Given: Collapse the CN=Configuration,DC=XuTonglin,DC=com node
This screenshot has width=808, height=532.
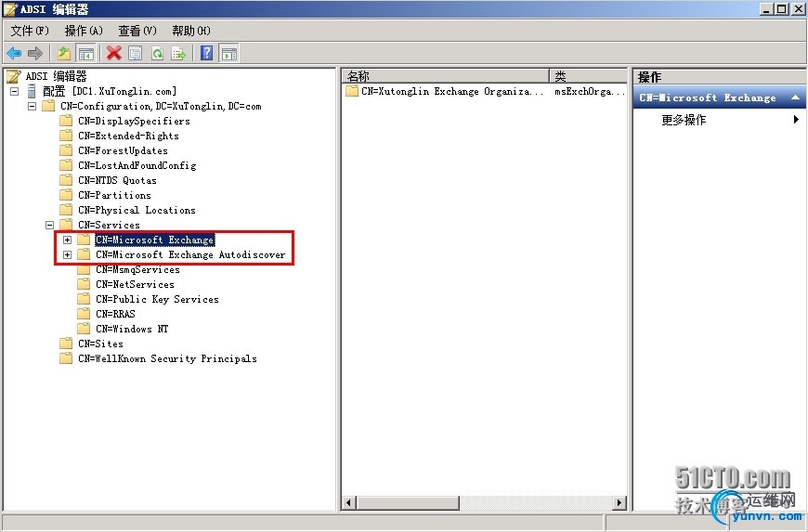Looking at the screenshot, I should (x=32, y=106).
